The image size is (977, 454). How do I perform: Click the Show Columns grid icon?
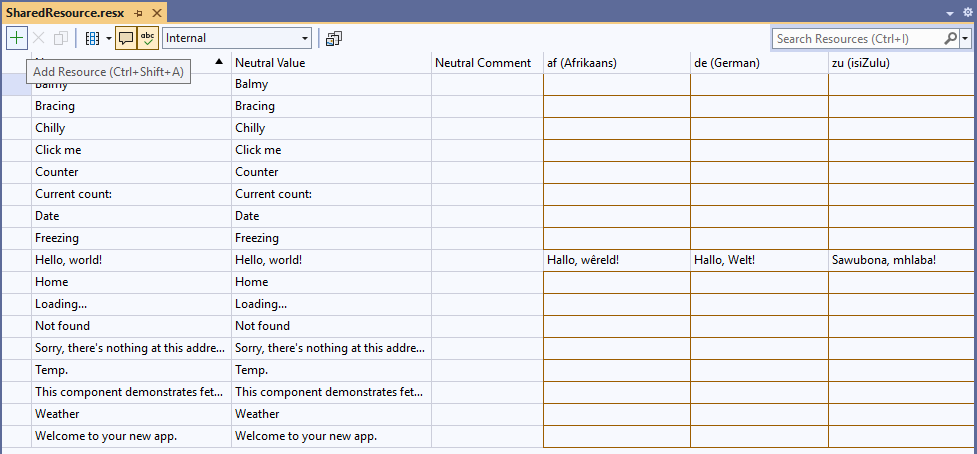tap(92, 38)
